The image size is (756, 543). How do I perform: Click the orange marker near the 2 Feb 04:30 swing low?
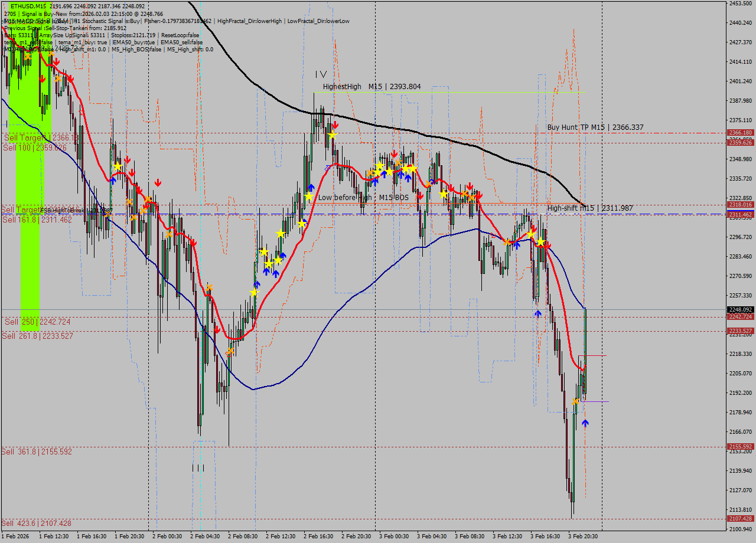(x=230, y=351)
